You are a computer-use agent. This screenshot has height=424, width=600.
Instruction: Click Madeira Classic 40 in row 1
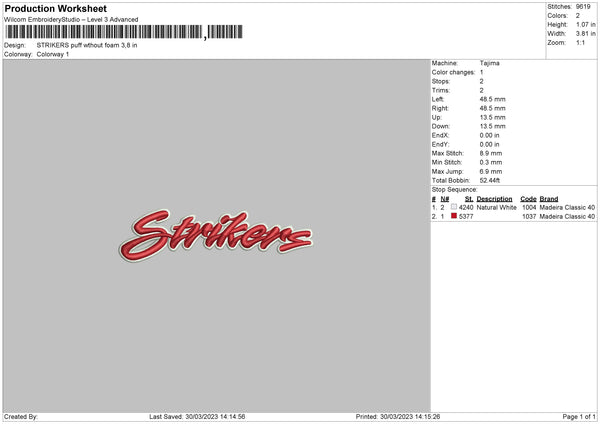567,207
